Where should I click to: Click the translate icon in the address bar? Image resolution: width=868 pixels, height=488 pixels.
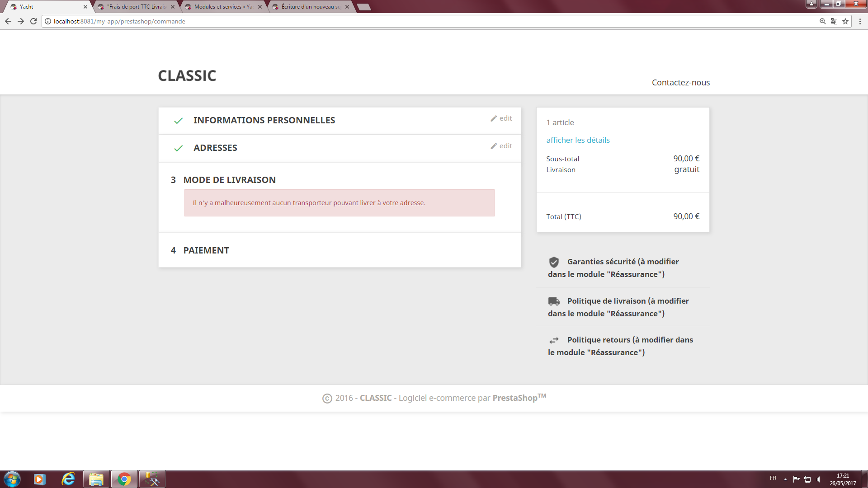pyautogui.click(x=834, y=21)
